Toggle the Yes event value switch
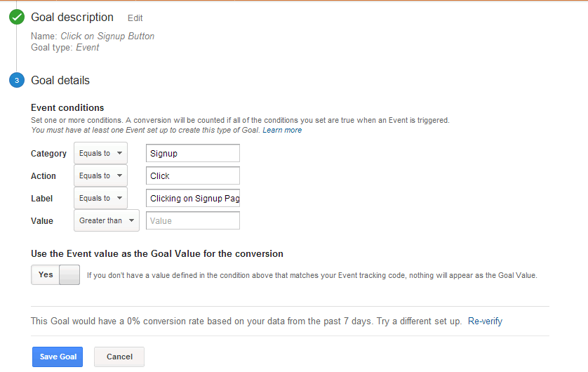This screenshot has height=372, width=588. tap(55, 275)
